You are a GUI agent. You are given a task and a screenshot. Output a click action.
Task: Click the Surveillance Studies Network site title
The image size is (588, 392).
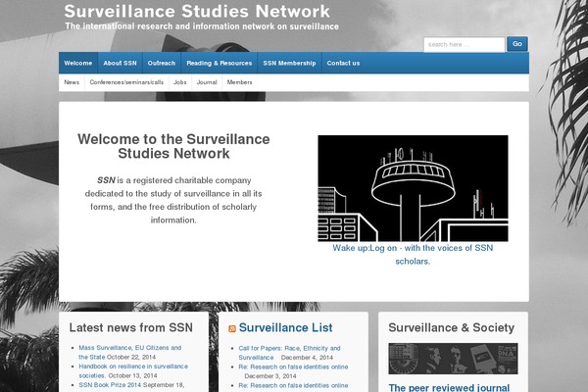tap(197, 11)
